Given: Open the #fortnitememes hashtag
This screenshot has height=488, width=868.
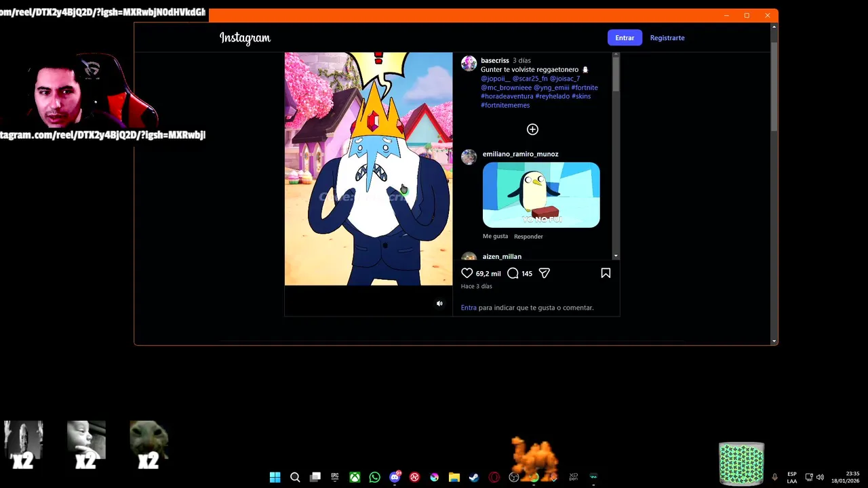Looking at the screenshot, I should 505,105.
